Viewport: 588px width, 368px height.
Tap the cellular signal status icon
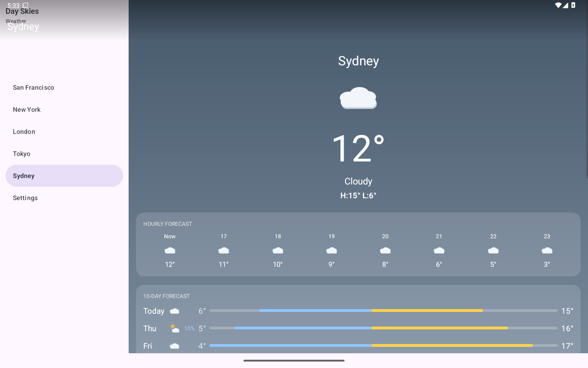tap(565, 5)
